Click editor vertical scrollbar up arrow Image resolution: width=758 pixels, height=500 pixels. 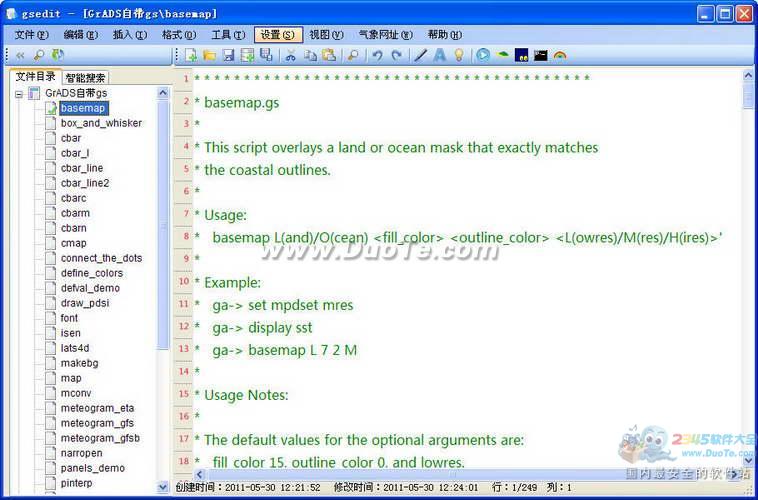(x=748, y=75)
